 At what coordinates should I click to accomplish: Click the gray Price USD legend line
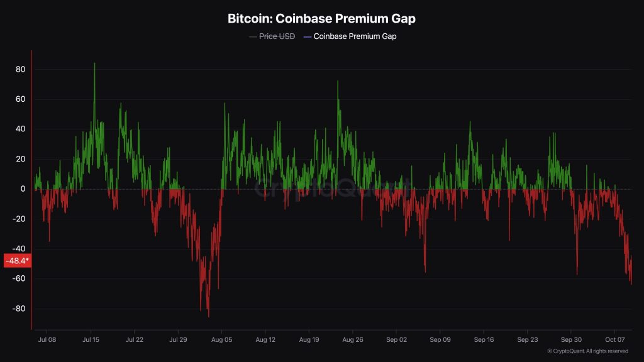click(x=253, y=37)
